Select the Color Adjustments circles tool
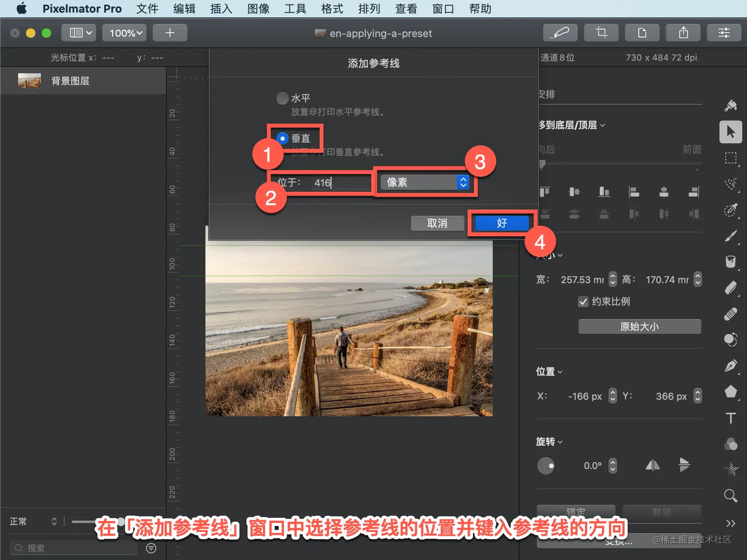 tap(731, 444)
